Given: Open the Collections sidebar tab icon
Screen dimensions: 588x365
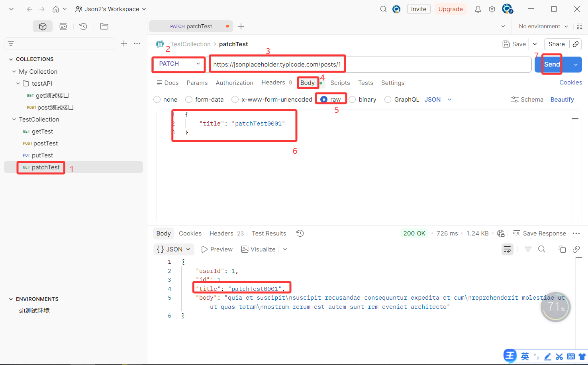Looking at the screenshot, I should pos(43,26).
